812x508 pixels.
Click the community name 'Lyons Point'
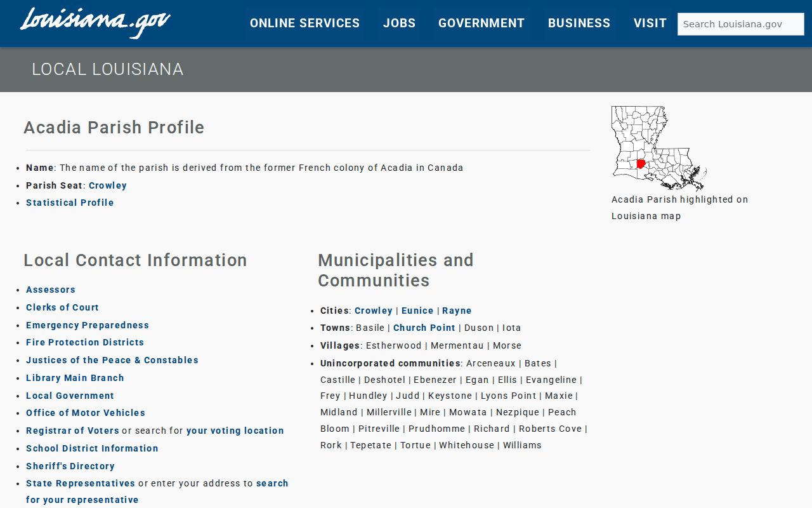[509, 396]
